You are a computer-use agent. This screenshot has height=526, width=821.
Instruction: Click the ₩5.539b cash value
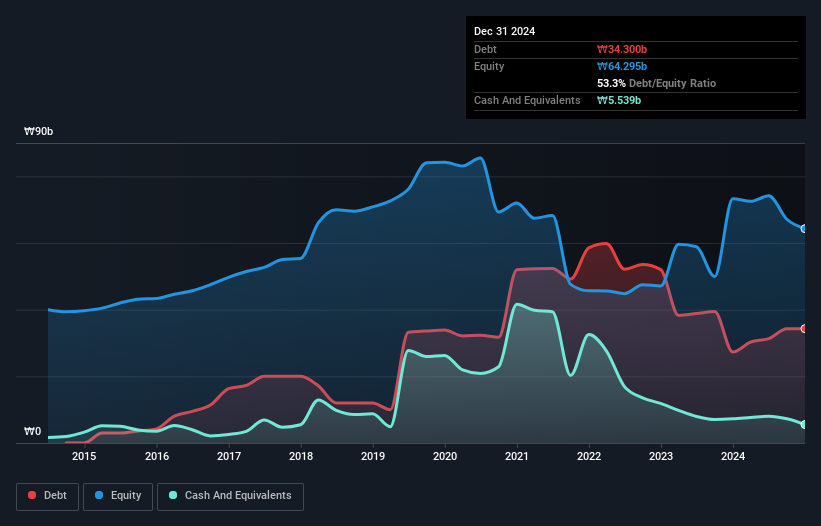click(x=619, y=100)
